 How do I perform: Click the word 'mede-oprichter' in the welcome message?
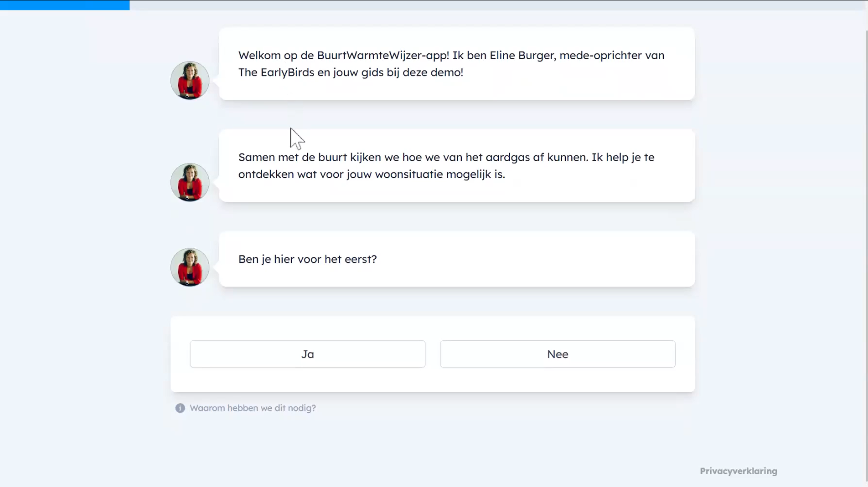coord(600,56)
